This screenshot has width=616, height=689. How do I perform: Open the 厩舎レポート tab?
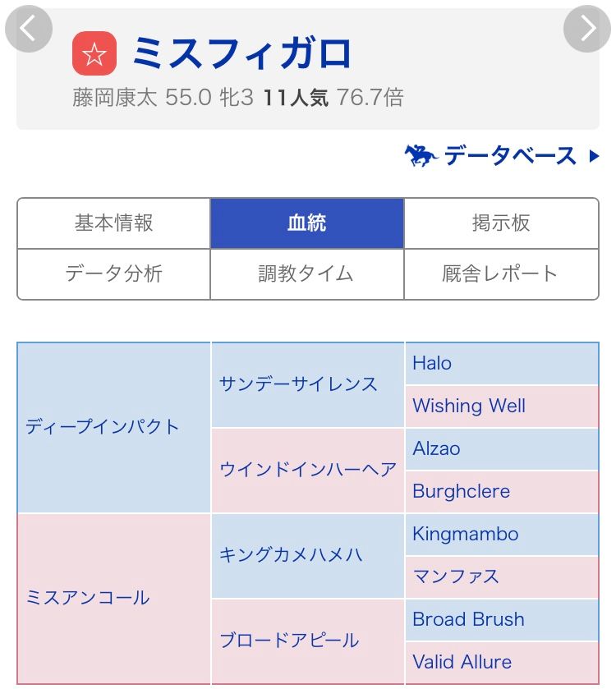[x=501, y=273]
